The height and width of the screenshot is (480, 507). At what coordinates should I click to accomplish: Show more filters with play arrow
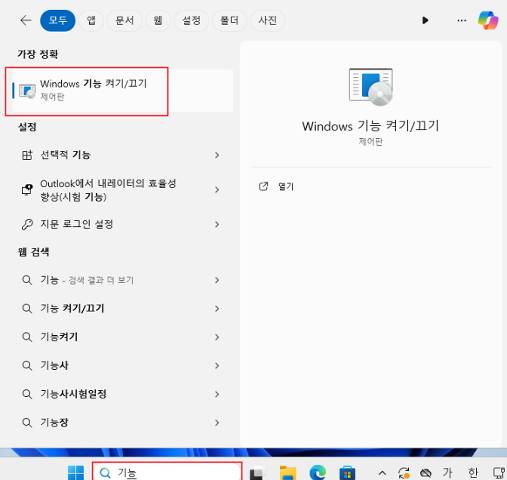[425, 20]
